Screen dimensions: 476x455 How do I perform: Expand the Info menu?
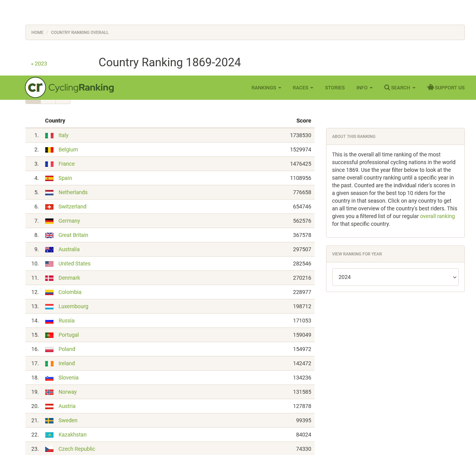click(x=364, y=88)
